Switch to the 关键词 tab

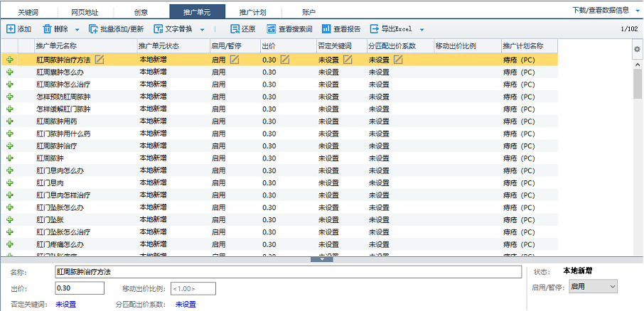28,12
